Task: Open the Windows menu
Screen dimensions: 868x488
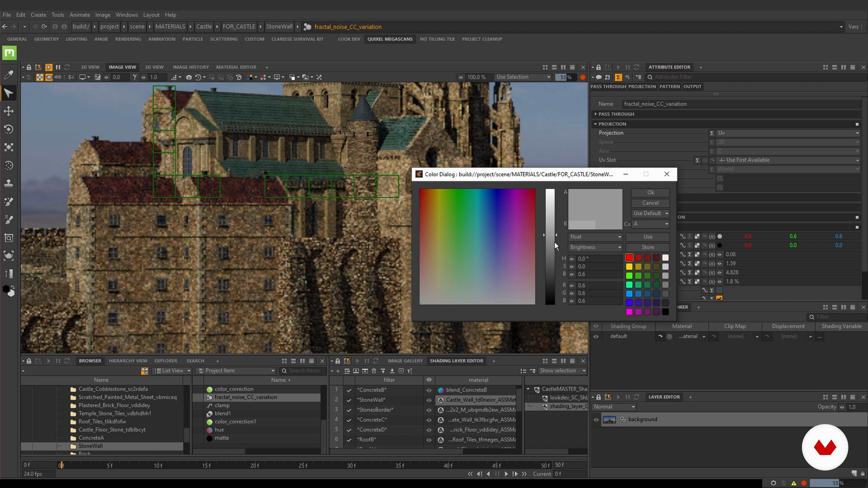Action: 126,15
